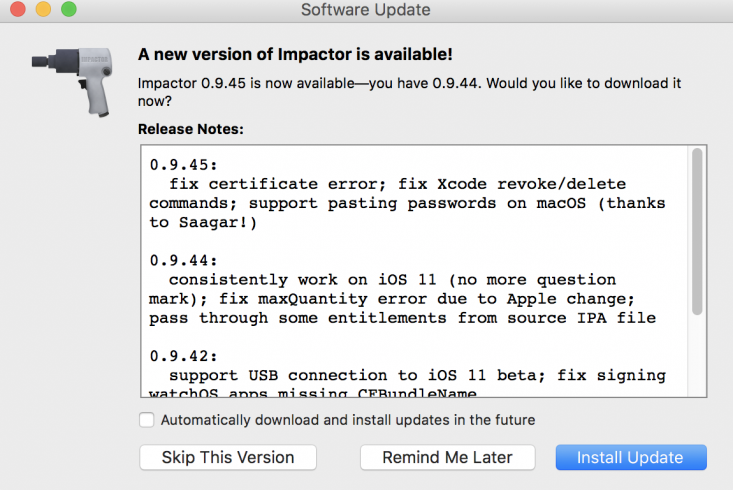Viewport: 733px width, 490px height.
Task: Click the 'Software Update' window title
Action: 366,10
